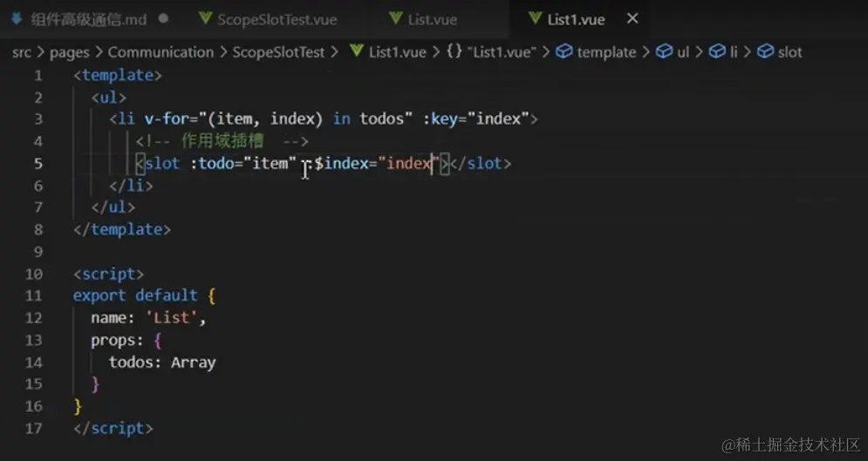Click Vue icon on ScopeSlotTest.vue tab
The height and width of the screenshot is (461, 868).
[205, 18]
